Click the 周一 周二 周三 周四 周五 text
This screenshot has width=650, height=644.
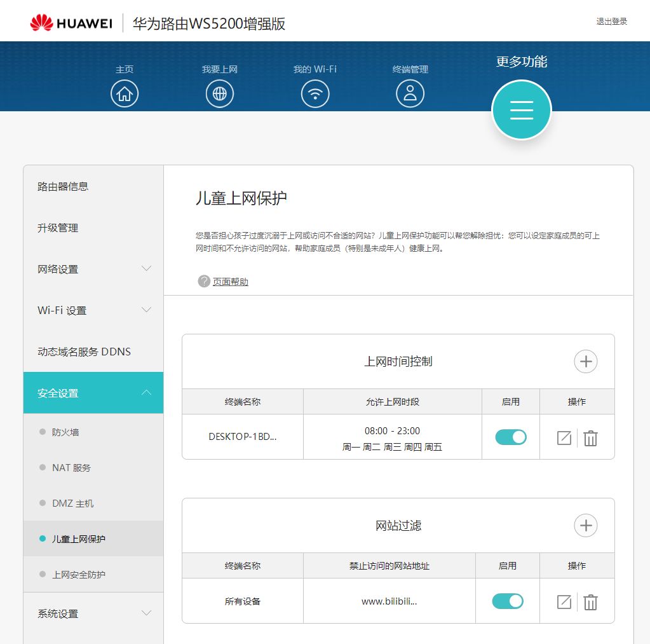(x=392, y=447)
